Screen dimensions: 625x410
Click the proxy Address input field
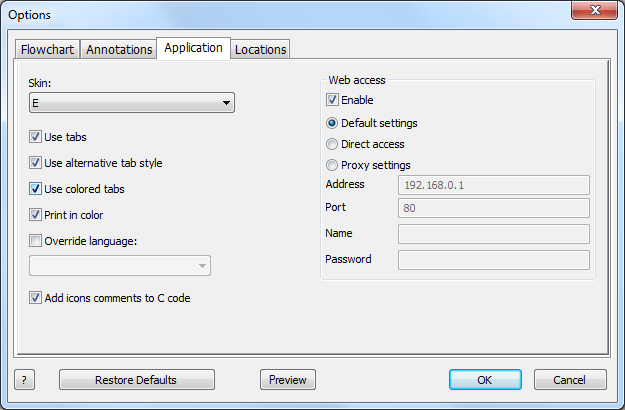pyautogui.click(x=493, y=185)
